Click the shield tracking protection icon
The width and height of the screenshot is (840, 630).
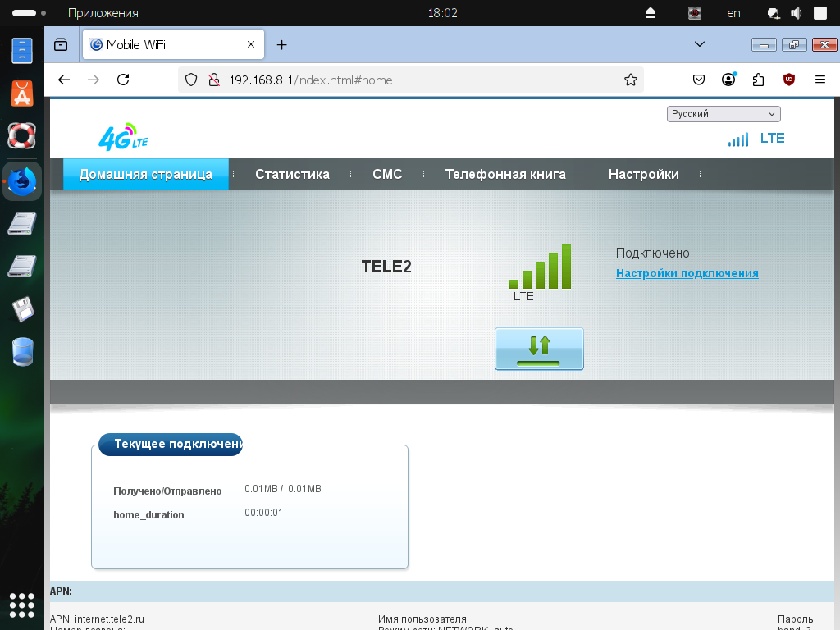pyautogui.click(x=191, y=80)
